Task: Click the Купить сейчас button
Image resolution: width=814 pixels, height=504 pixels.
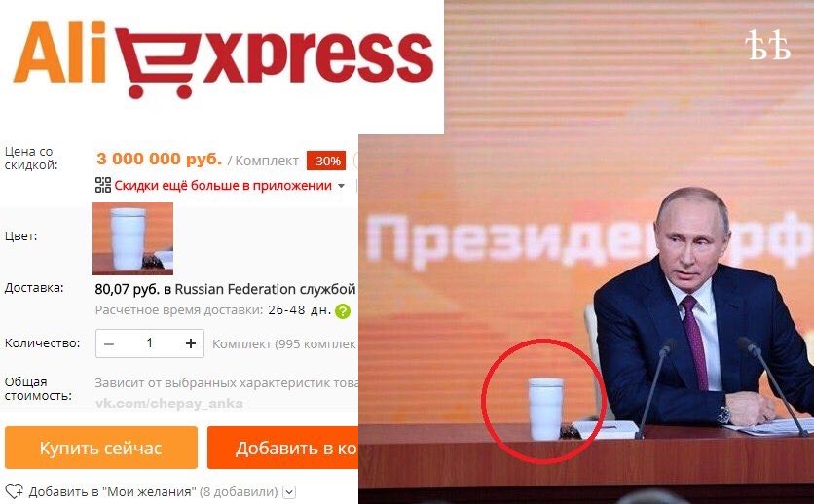Action: [x=101, y=448]
